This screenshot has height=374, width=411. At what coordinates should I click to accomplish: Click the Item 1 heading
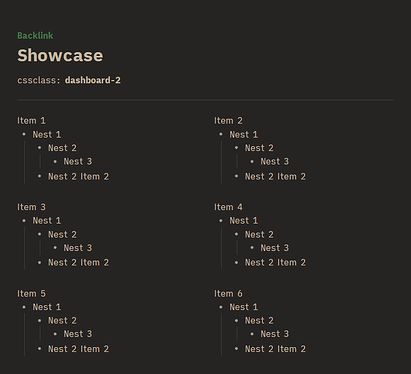click(x=31, y=121)
